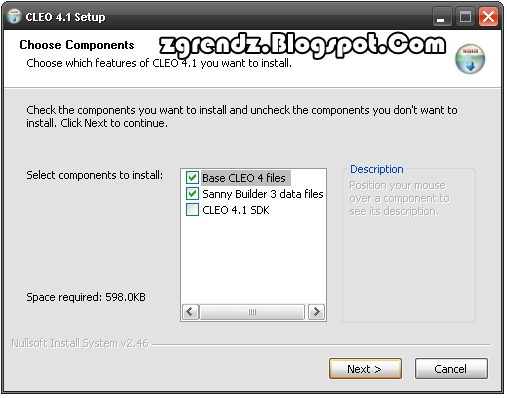Click Next to continue installation

coord(365,369)
